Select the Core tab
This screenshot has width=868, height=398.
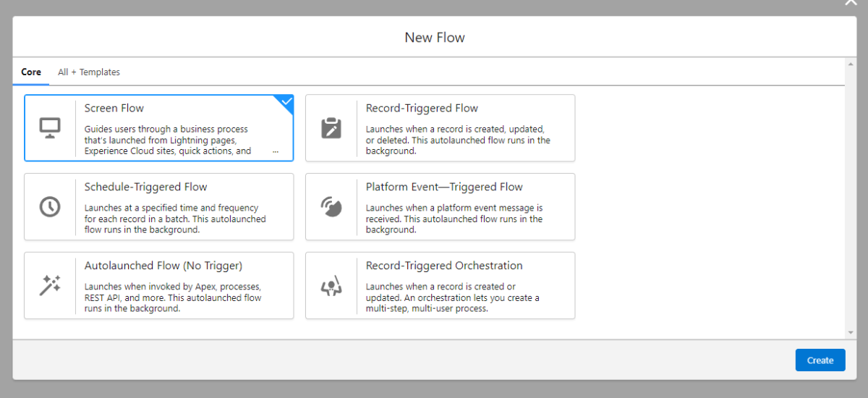[x=31, y=72]
